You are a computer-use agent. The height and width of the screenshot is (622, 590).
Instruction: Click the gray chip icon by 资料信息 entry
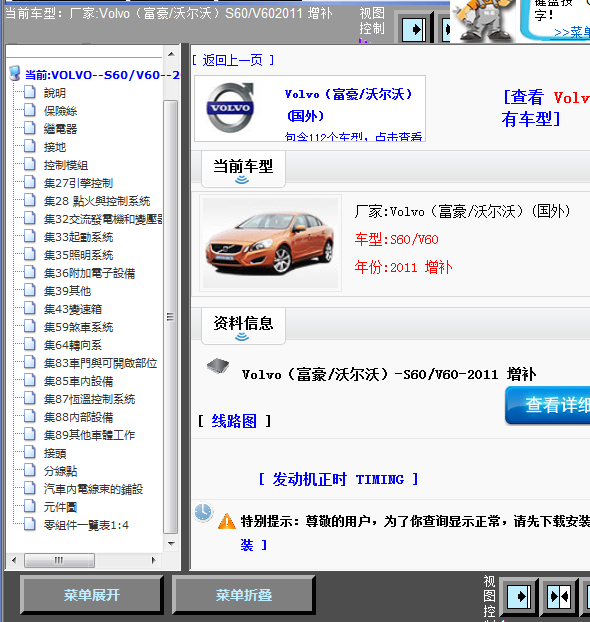coord(218,365)
